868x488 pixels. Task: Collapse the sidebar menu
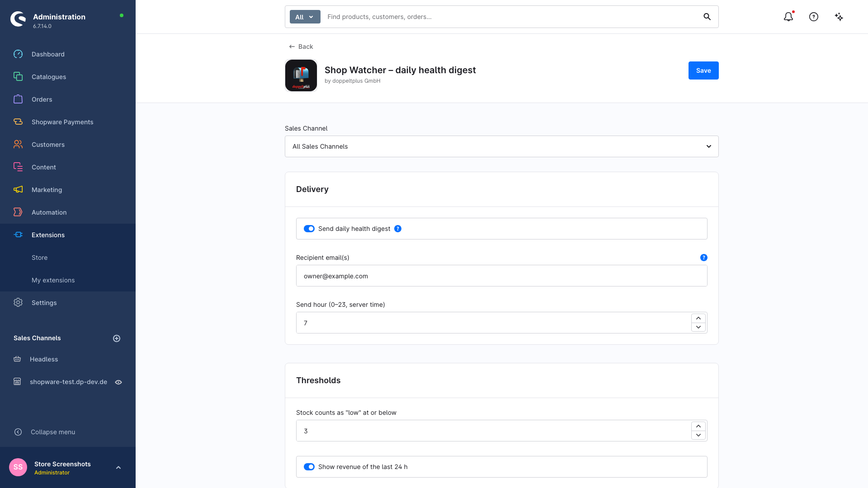point(45,432)
